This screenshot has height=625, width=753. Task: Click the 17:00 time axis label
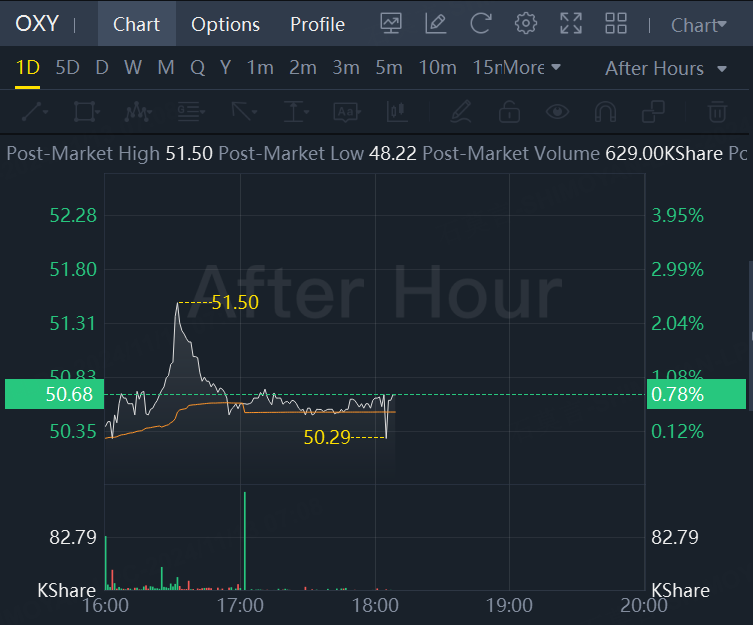[x=240, y=605]
